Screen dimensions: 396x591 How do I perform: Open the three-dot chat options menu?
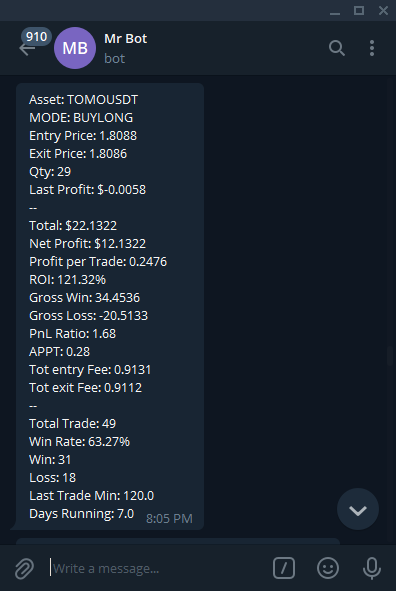(372, 48)
